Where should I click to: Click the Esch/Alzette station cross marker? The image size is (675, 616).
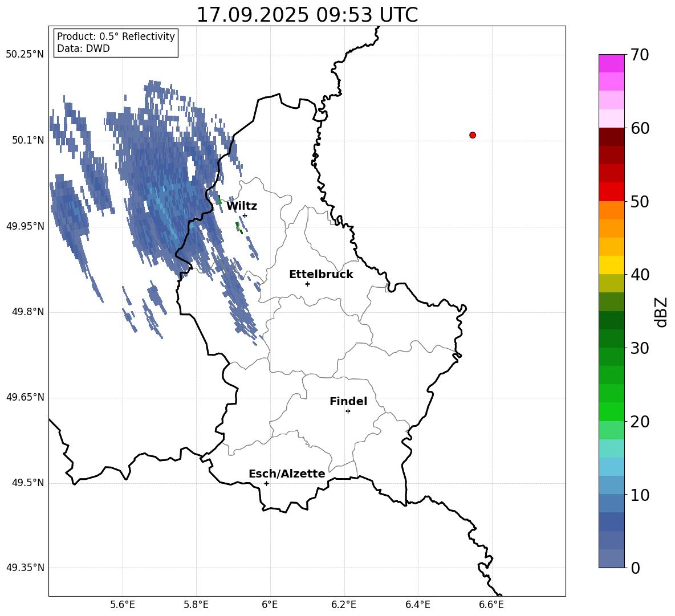pos(266,483)
